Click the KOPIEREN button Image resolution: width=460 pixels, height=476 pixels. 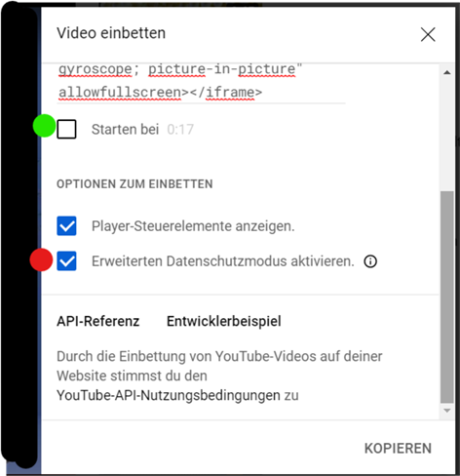pyautogui.click(x=398, y=449)
